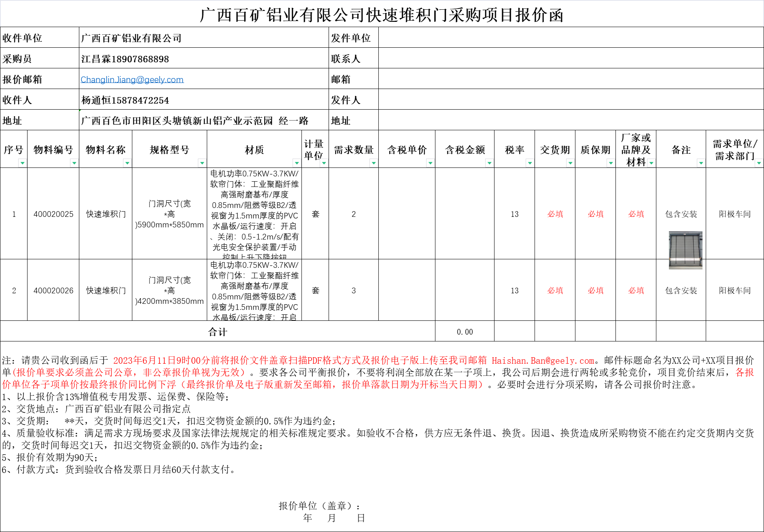Select the empty 邮箱 value cell on right
764x532 pixels.
pos(571,79)
